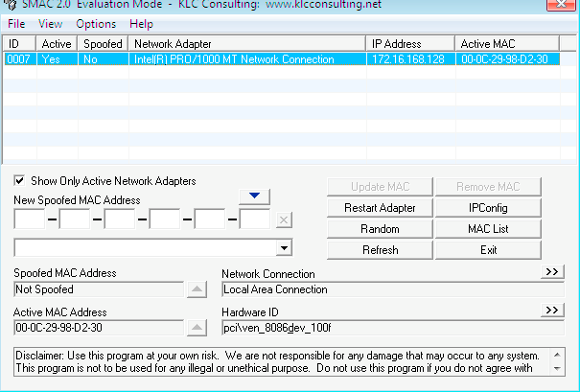
Task: Click the Restart Adapter button
Action: click(380, 208)
